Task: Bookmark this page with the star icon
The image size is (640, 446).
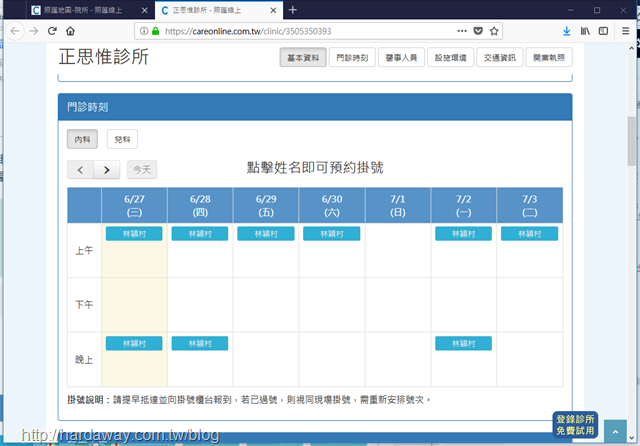Action: (x=494, y=31)
